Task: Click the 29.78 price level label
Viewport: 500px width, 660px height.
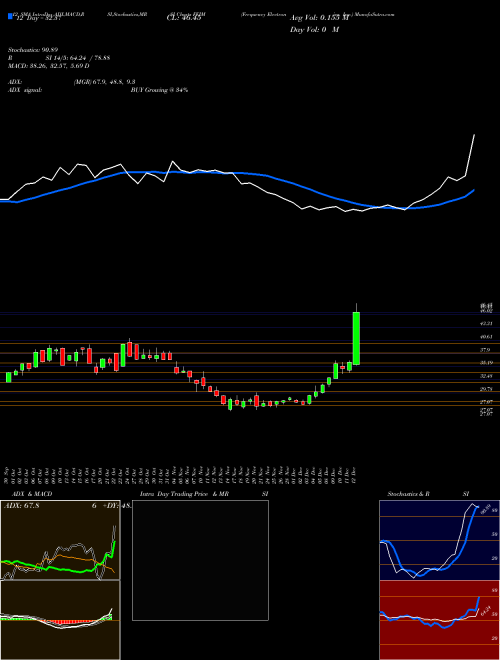Action: 486,389
